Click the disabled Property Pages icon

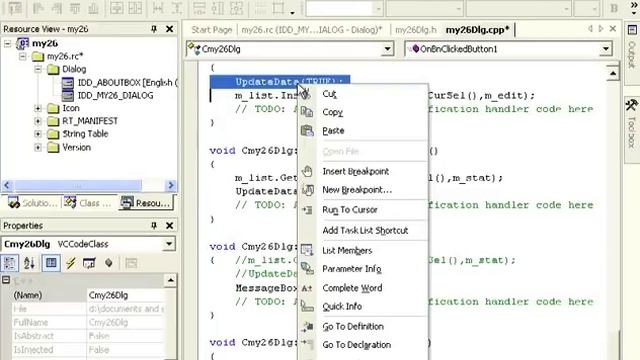131,263
